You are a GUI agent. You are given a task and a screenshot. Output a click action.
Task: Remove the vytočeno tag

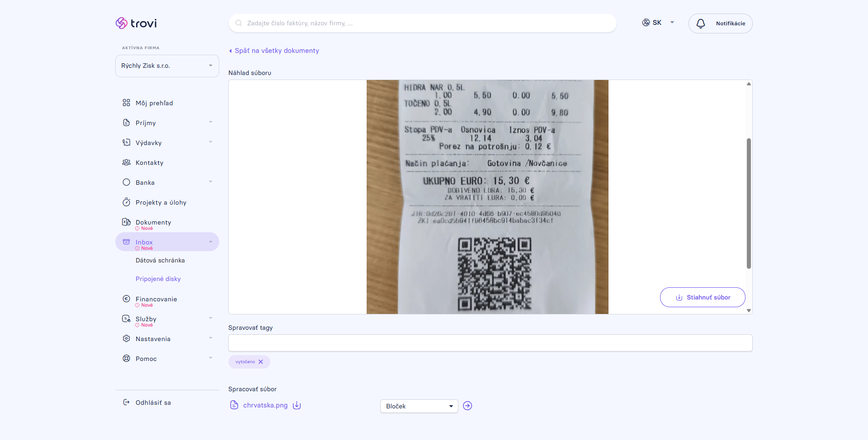pyautogui.click(x=261, y=362)
